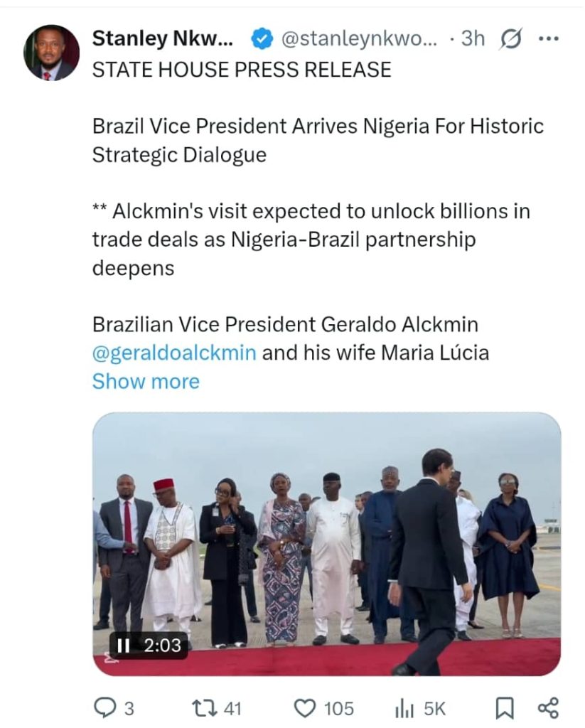Click the Grok slashed-circle icon
585x728 pixels.
pyautogui.click(x=510, y=39)
